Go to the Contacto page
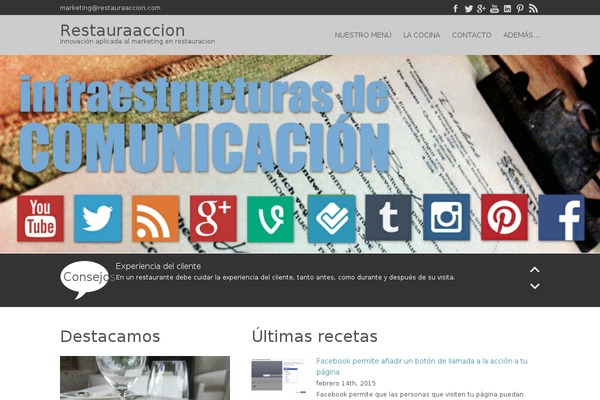The height and width of the screenshot is (400, 600). click(x=471, y=35)
